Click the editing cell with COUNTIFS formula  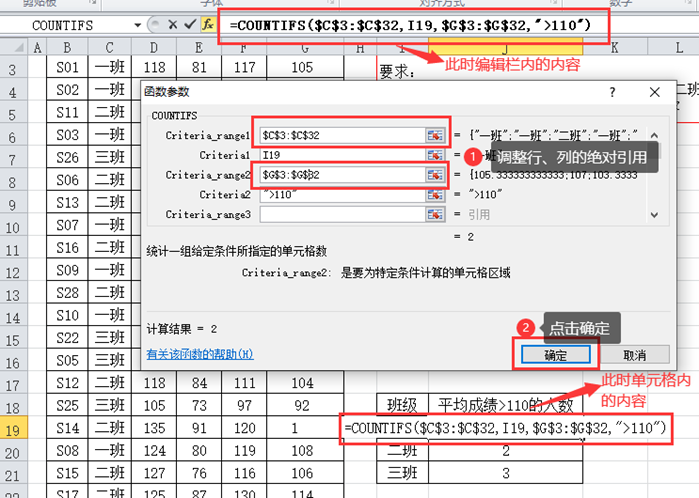pos(506,428)
